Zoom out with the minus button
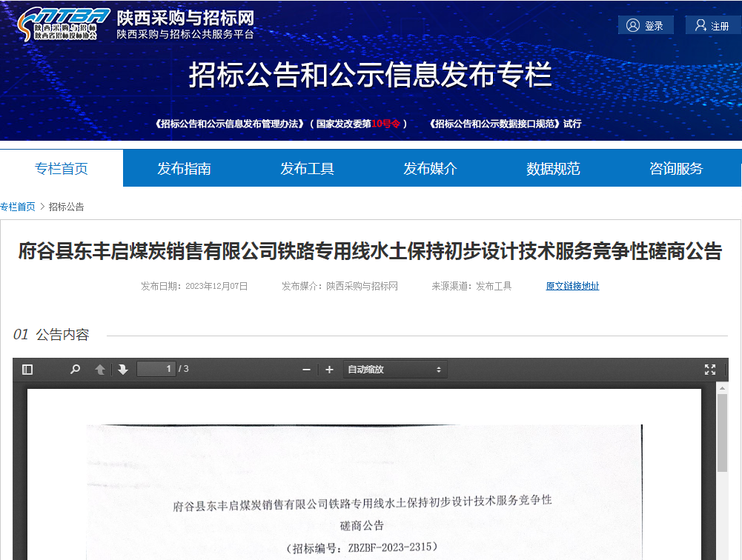 click(306, 370)
